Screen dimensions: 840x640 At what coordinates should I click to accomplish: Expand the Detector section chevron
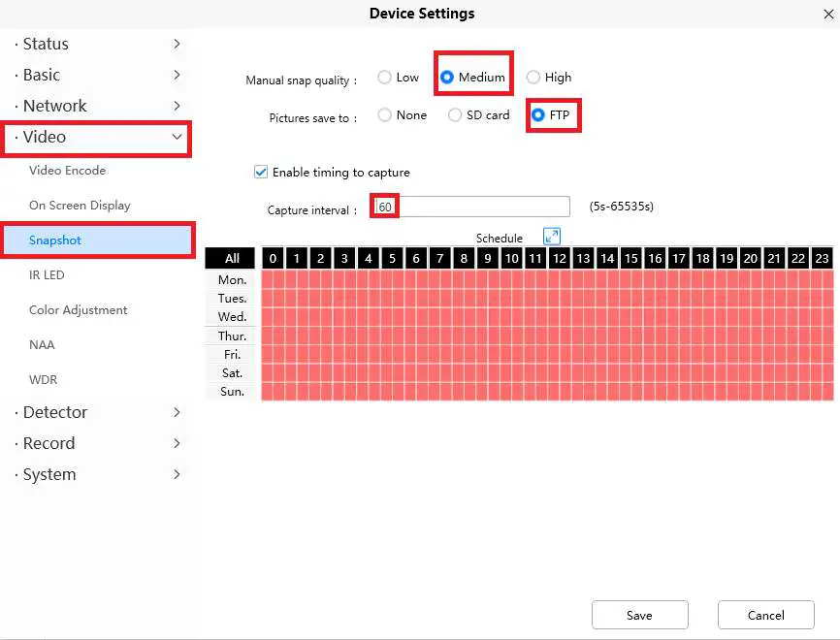click(x=177, y=412)
